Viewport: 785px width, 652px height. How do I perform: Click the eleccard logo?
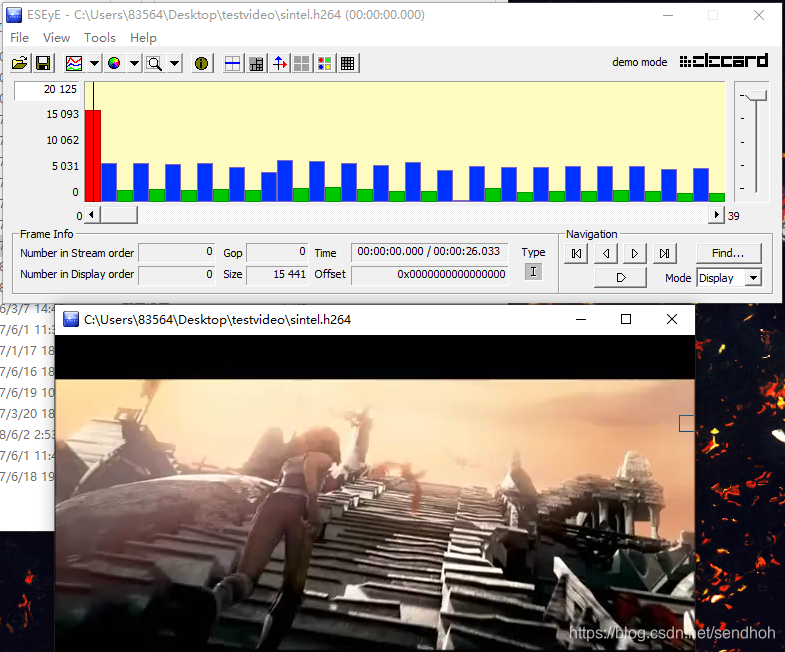coord(723,61)
